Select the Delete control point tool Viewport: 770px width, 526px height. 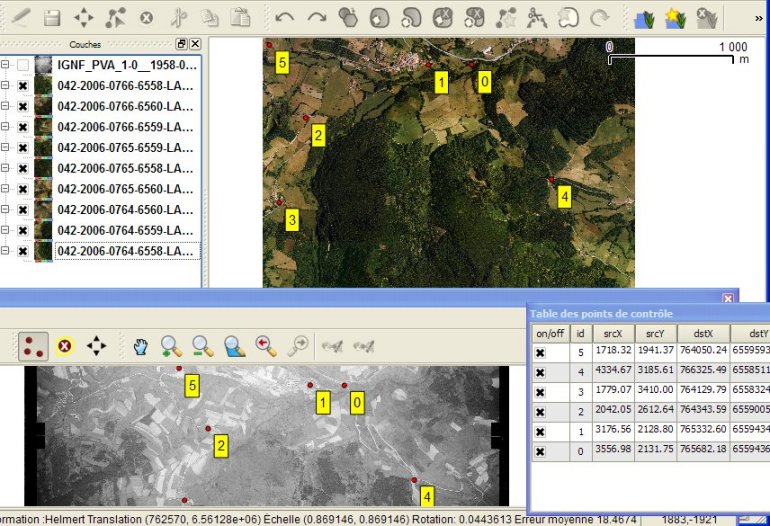(64, 346)
